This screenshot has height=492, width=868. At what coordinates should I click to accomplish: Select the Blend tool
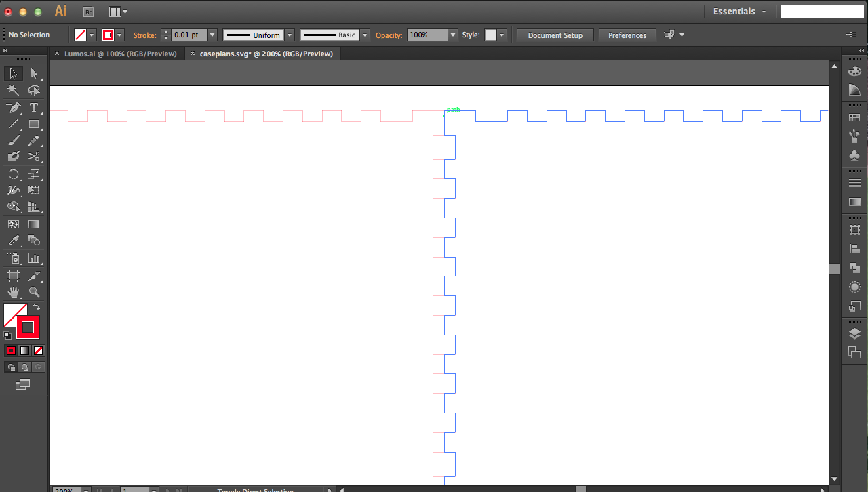(x=34, y=241)
